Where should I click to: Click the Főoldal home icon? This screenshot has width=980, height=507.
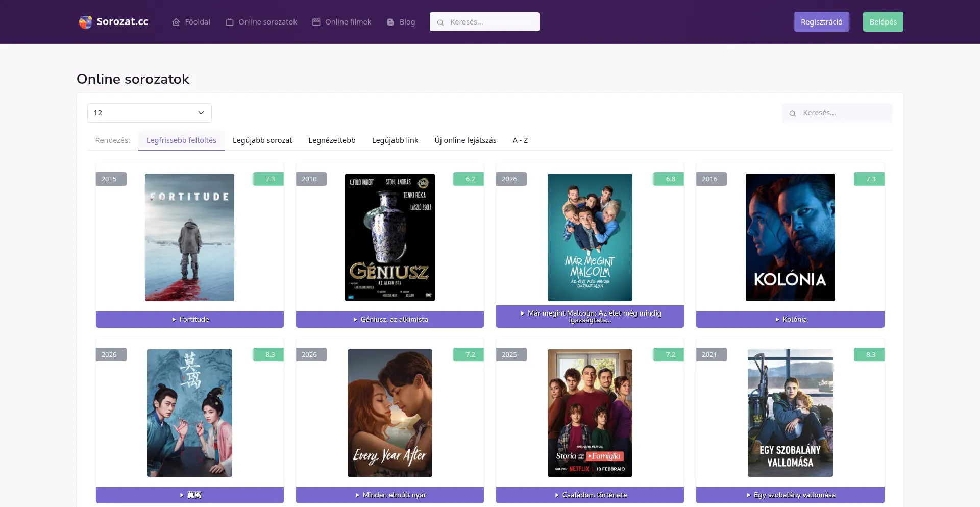click(x=176, y=22)
